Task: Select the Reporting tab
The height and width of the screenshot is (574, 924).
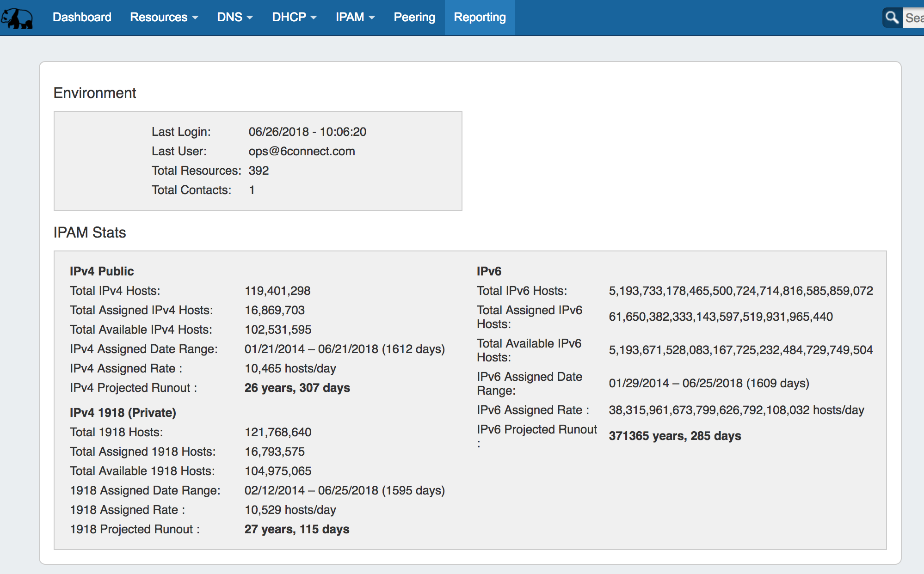Action: (480, 17)
